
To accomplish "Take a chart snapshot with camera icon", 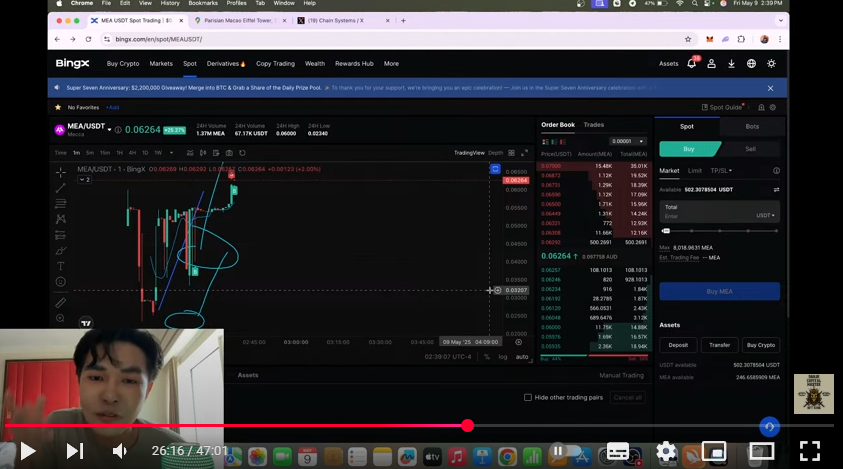I will coord(229,153).
